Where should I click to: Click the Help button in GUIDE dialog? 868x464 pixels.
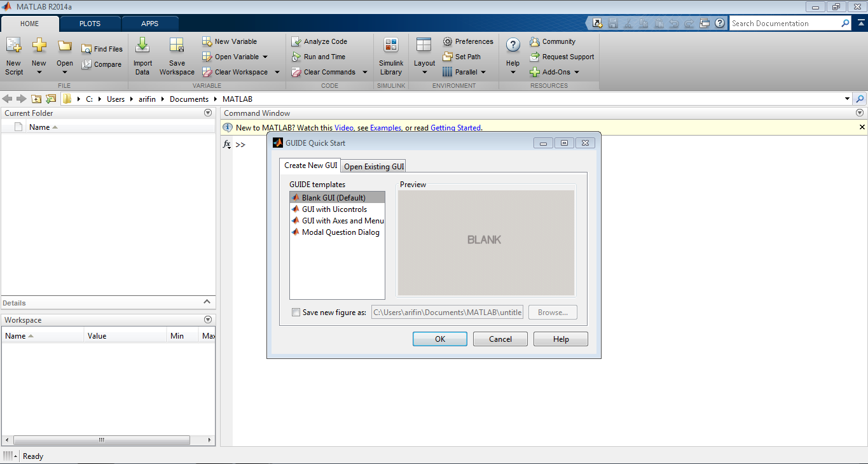[561, 339]
